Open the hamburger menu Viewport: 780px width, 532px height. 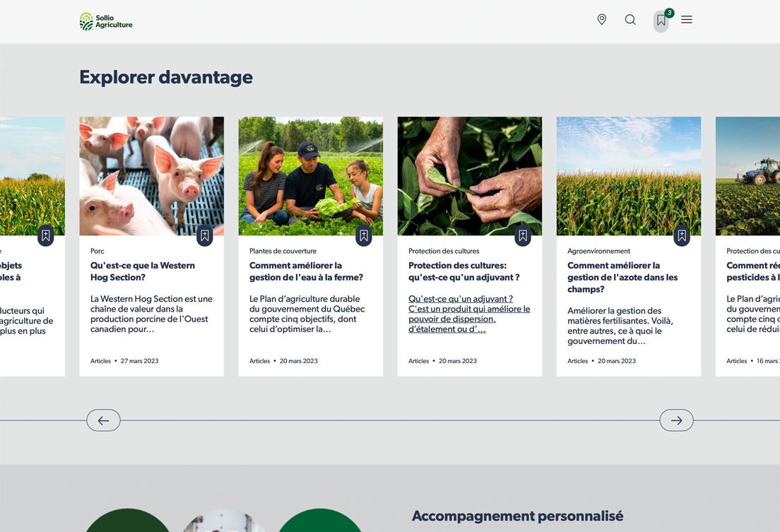(x=687, y=20)
